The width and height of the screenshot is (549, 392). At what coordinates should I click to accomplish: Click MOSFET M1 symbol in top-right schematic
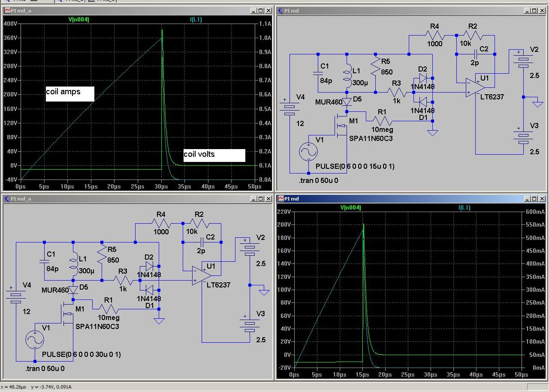(342, 126)
